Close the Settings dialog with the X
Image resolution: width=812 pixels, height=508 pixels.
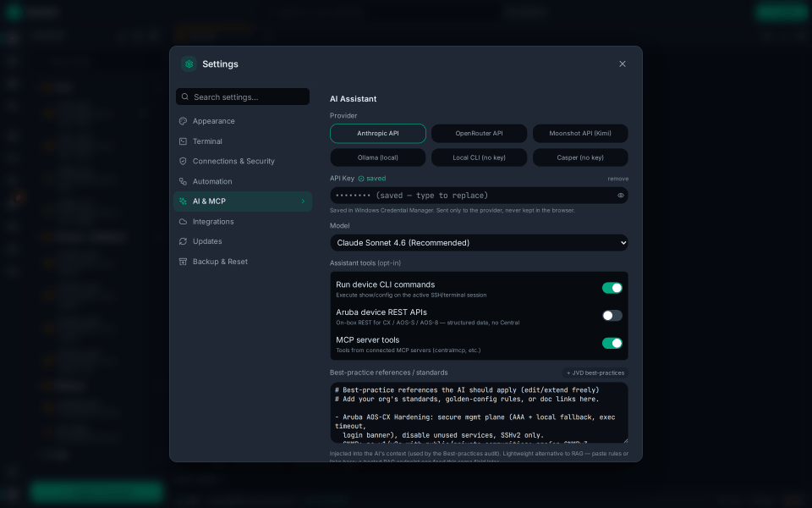pos(623,63)
